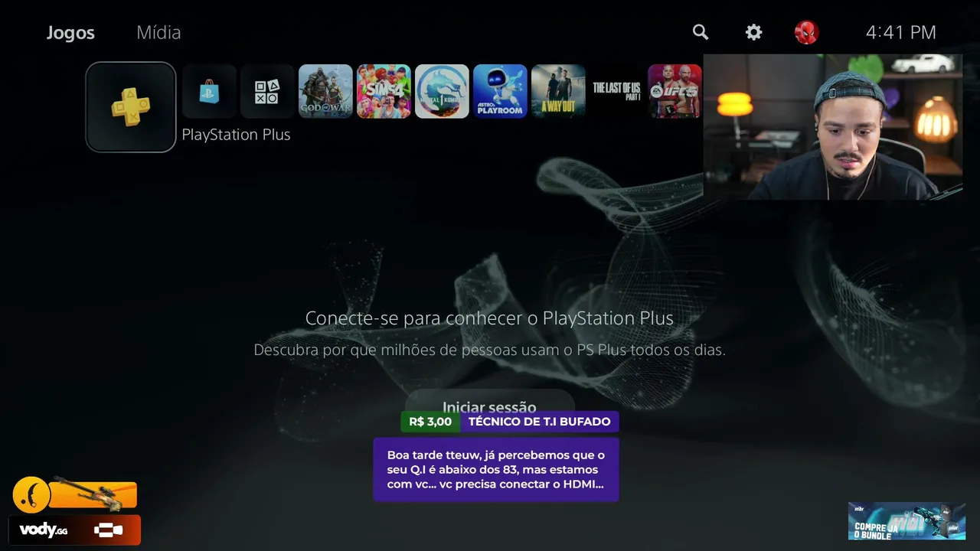Click the Compre já o bundle banner

tap(906, 521)
